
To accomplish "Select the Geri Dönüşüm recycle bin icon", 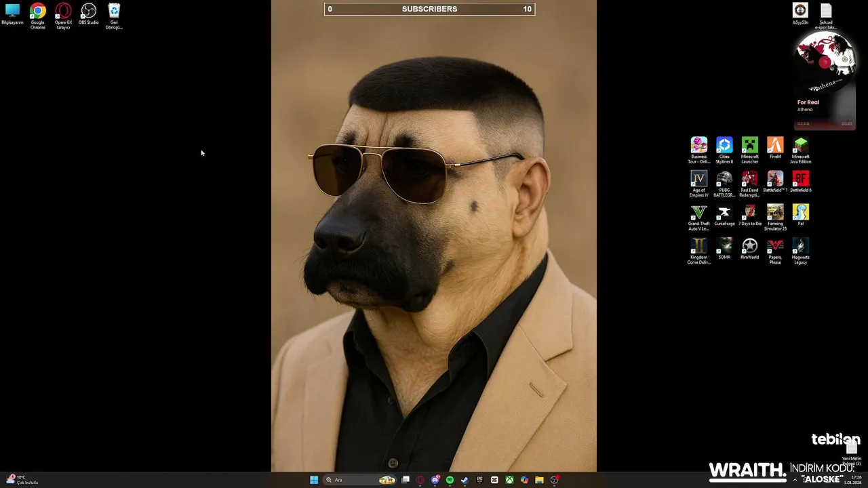I will coord(114,16).
